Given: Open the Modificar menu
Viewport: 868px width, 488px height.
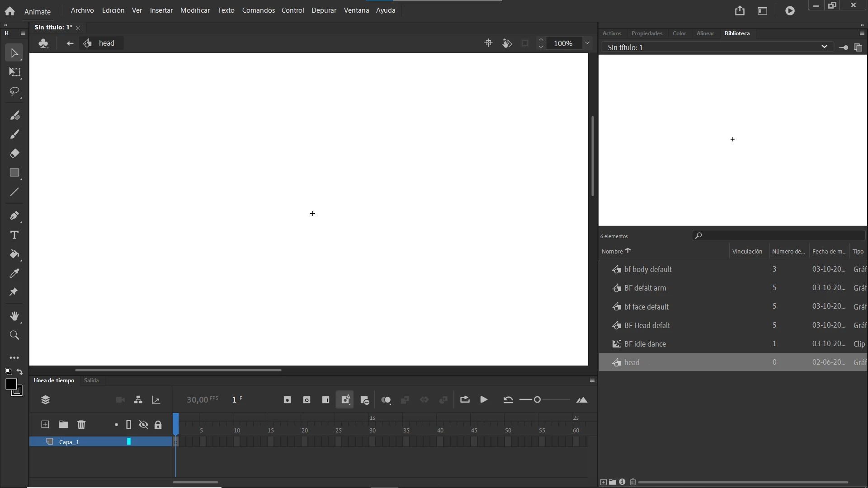Looking at the screenshot, I should click(195, 10).
